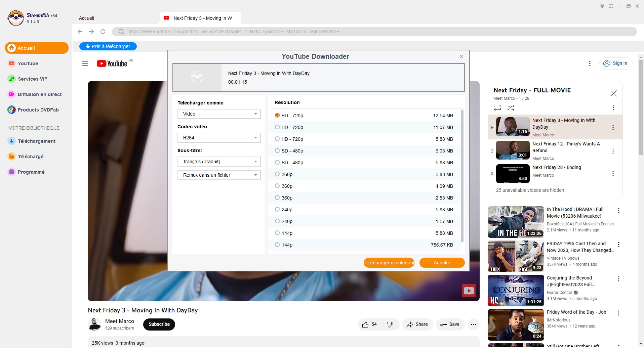Toggle shuffle playlist icon
This screenshot has width=644, height=348.
coord(511,108)
